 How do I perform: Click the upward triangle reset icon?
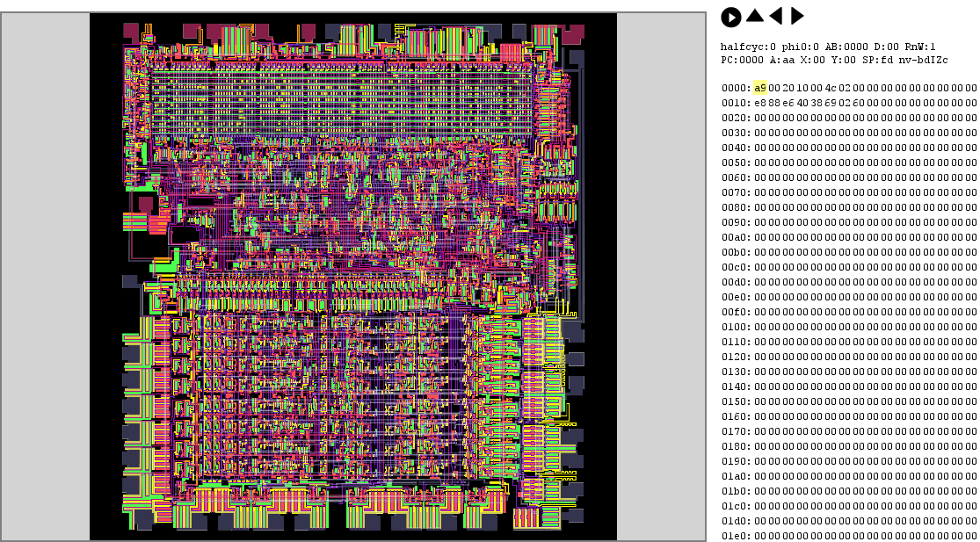tap(755, 16)
